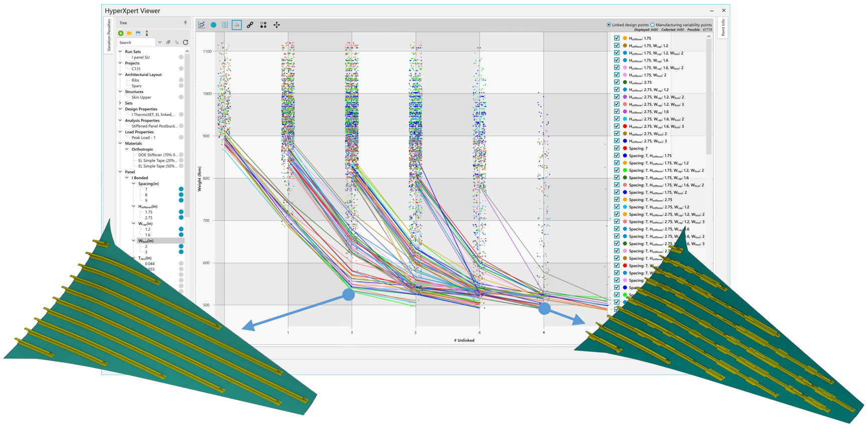Expand the Sets tree node
Viewport: 868px width, 432px height.
pyautogui.click(x=120, y=103)
